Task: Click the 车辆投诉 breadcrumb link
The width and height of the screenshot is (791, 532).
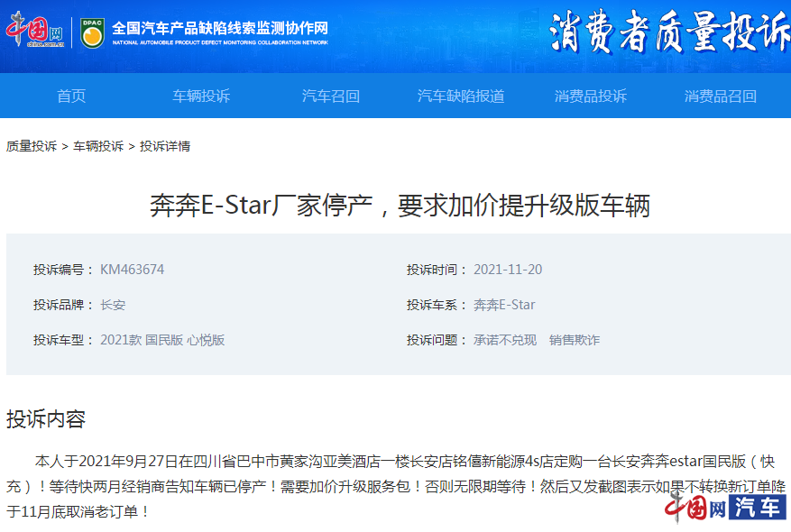Action: click(x=98, y=146)
